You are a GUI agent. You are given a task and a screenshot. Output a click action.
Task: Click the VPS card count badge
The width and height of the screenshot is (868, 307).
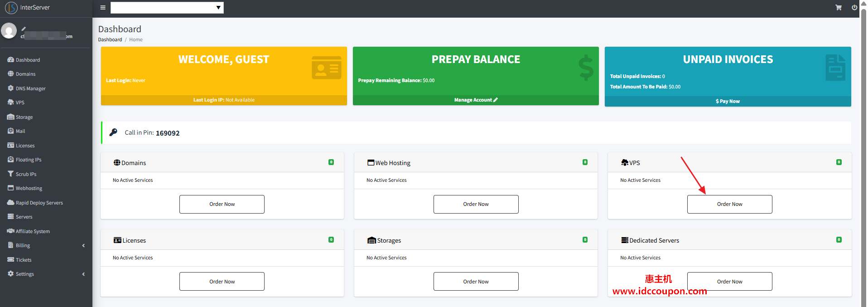(x=839, y=162)
